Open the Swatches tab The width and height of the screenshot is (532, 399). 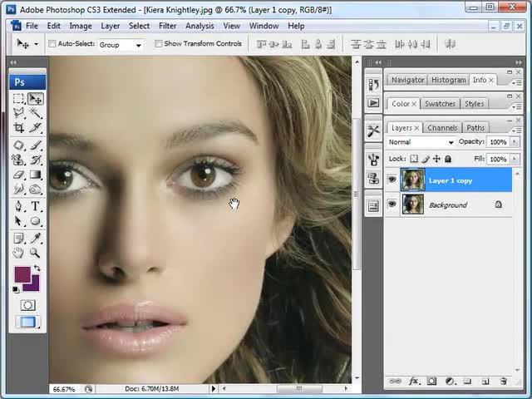440,104
